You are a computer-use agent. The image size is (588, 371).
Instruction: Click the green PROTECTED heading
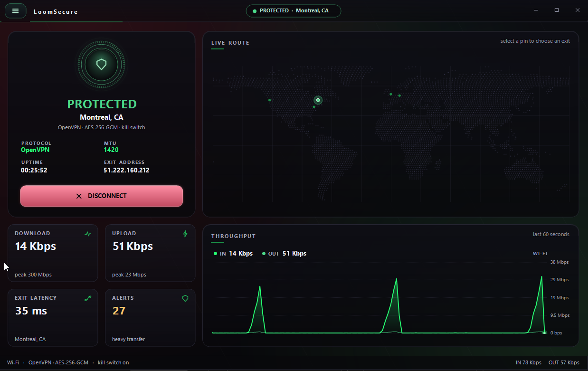[102, 104]
